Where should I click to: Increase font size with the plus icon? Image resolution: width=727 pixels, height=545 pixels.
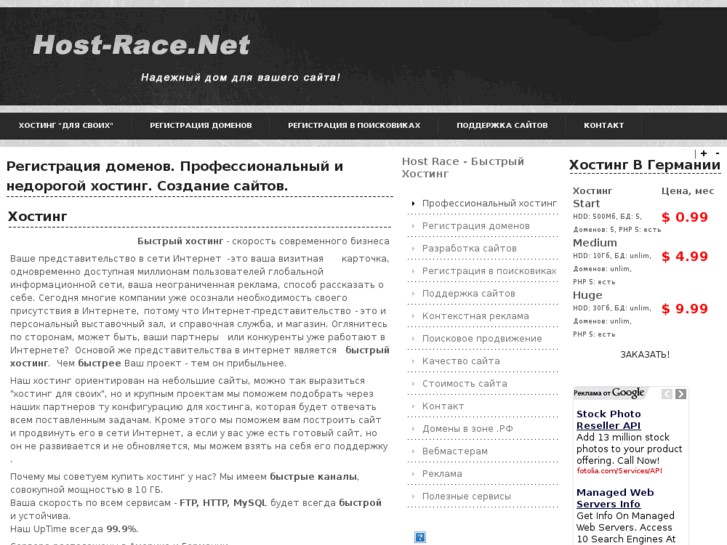pos(703,154)
